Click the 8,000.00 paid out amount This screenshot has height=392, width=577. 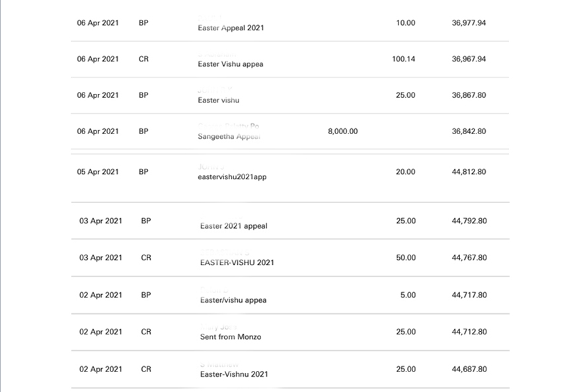[x=342, y=132]
